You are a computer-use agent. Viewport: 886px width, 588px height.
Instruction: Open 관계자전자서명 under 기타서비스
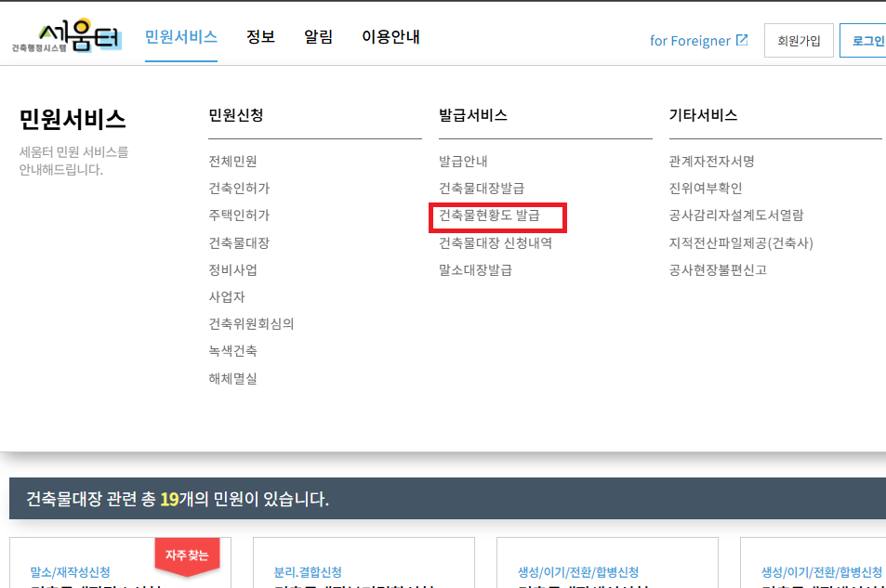pos(712,162)
